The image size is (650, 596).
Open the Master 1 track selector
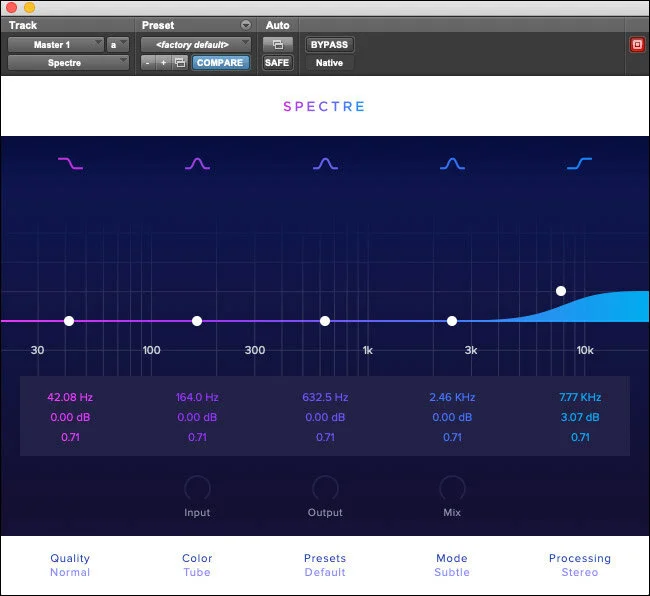(x=56, y=44)
